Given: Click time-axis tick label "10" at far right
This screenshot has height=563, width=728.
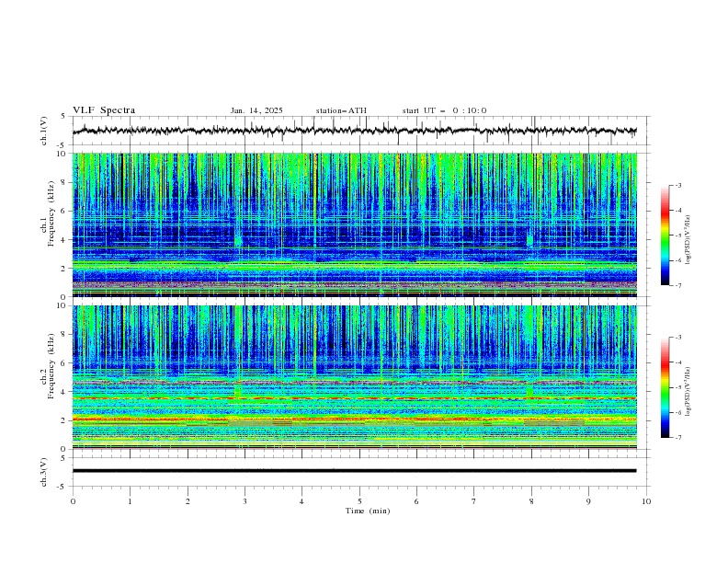Looking at the screenshot, I should (646, 501).
